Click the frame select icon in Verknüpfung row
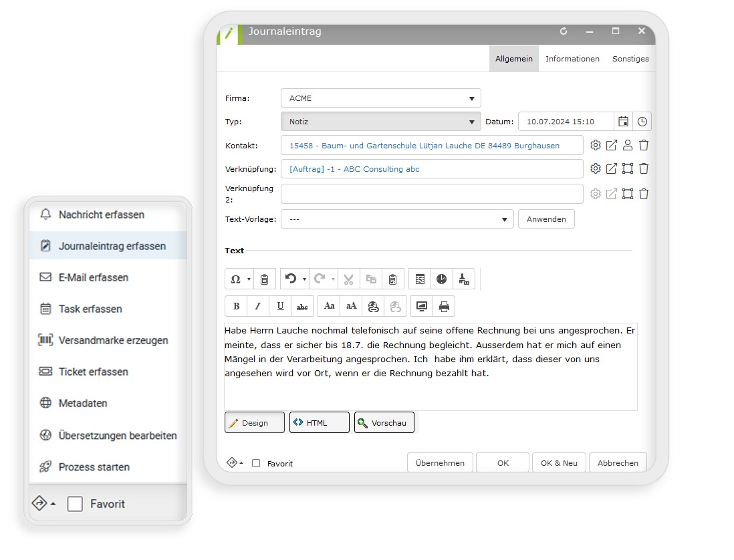734x560 pixels. [x=628, y=168]
